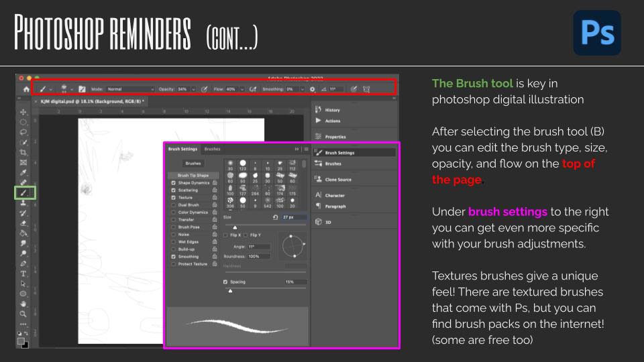
Task: Collapse the Brush Settings panel with double arrows
Action: pyautogui.click(x=297, y=149)
